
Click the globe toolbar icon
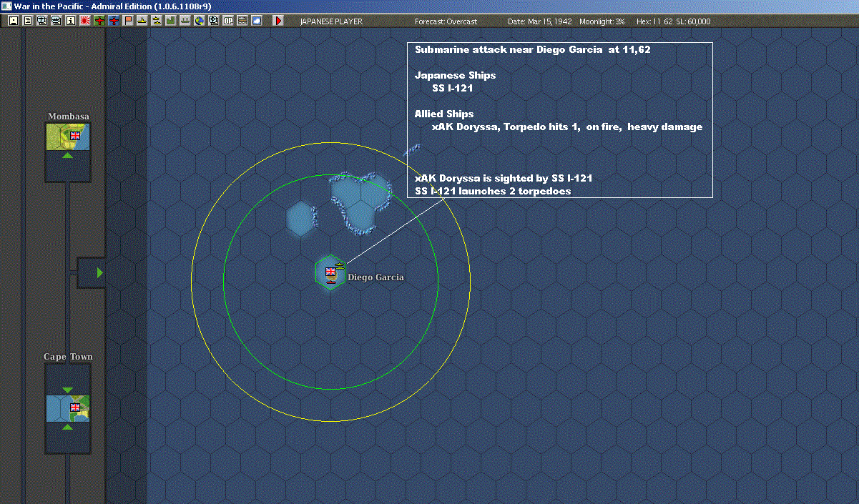click(199, 21)
